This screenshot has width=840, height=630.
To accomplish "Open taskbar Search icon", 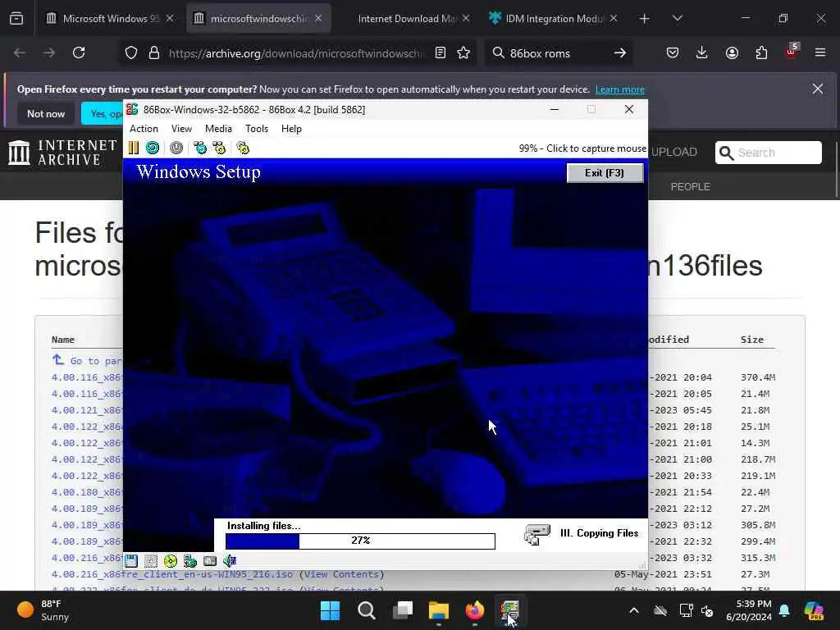I will click(x=367, y=610).
